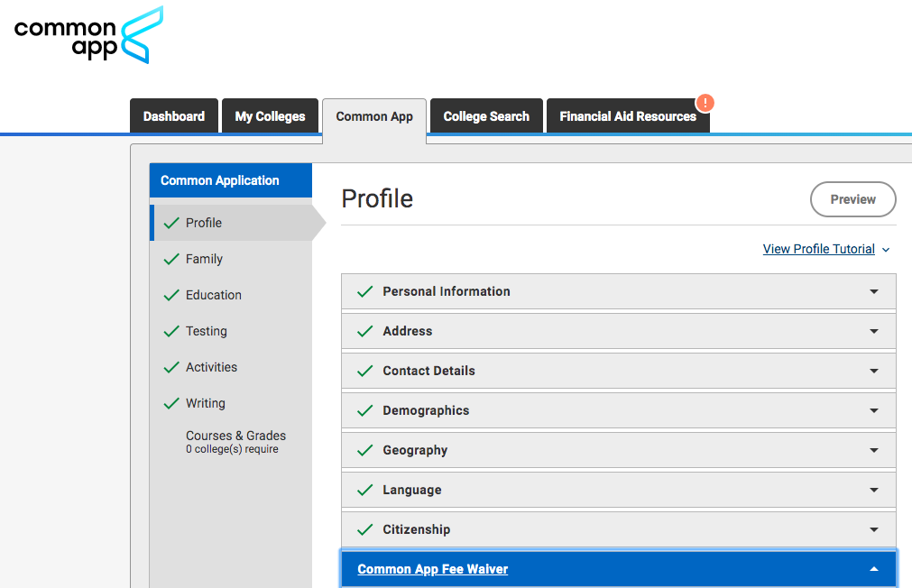Click the checkmark next to Activities in sidebar
Image resolution: width=912 pixels, height=588 pixels.
171,367
